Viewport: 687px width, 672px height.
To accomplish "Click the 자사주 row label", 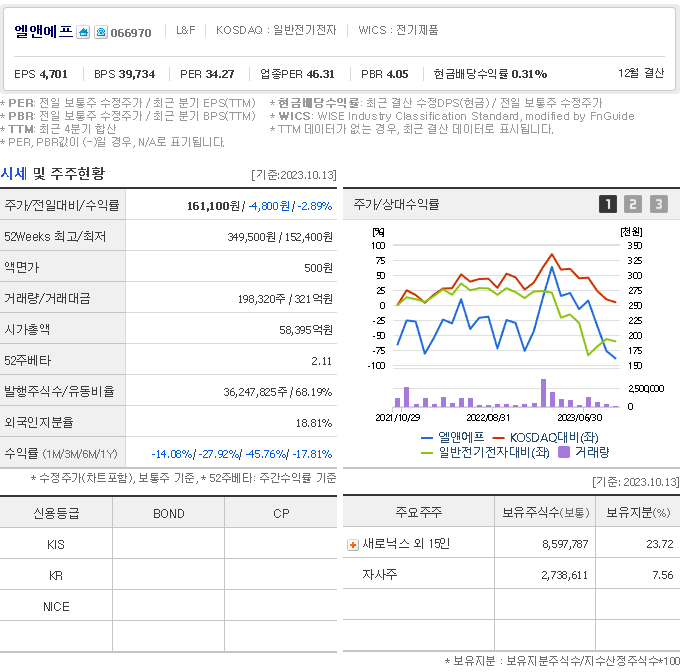I will tap(379, 574).
